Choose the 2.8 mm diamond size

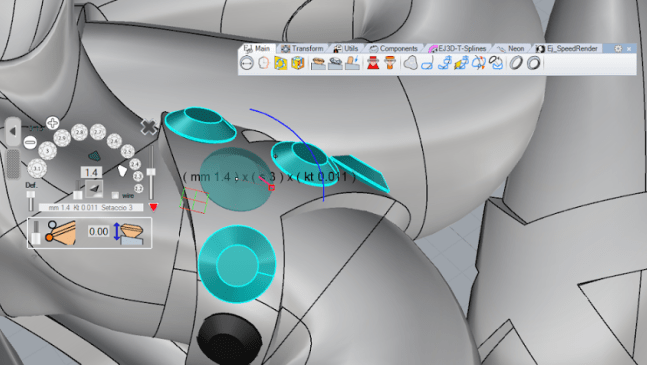(79, 132)
